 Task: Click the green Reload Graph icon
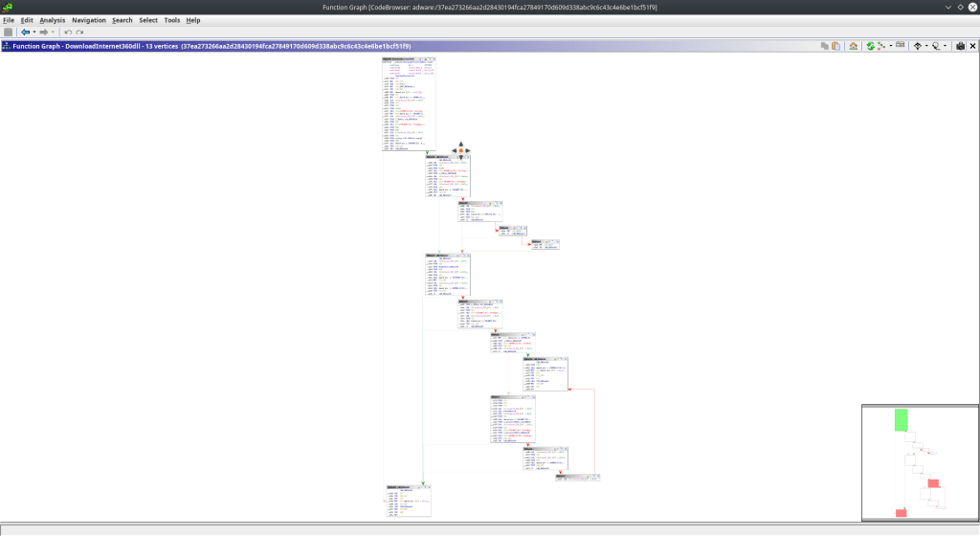[x=870, y=46]
